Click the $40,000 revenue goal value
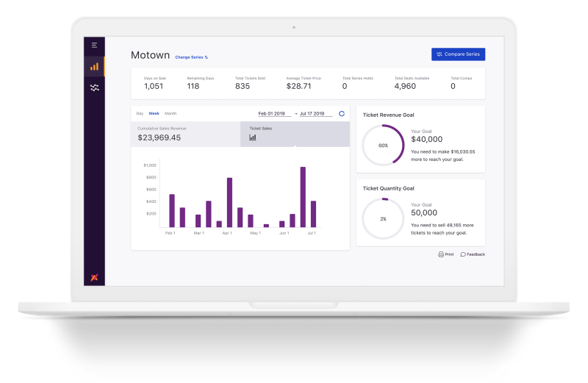Viewport: 588px width, 383px height. coord(427,139)
